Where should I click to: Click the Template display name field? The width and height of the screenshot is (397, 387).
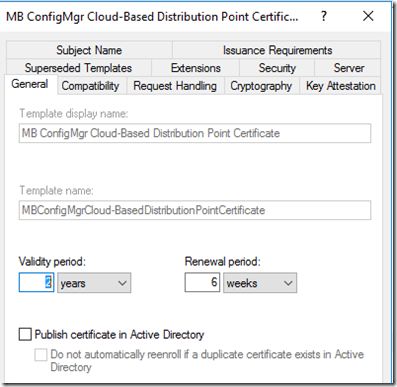195,133
